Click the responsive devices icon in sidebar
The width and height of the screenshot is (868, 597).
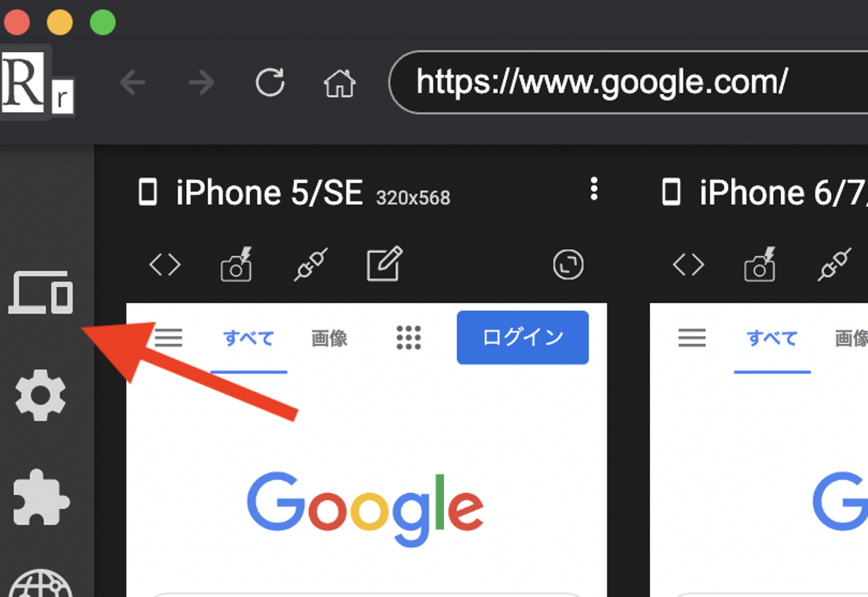click(x=40, y=292)
